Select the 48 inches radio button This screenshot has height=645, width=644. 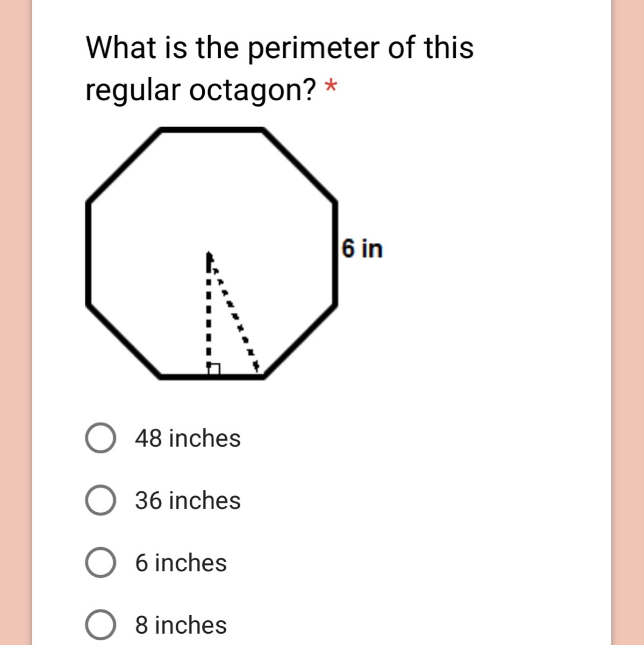pos(100,438)
